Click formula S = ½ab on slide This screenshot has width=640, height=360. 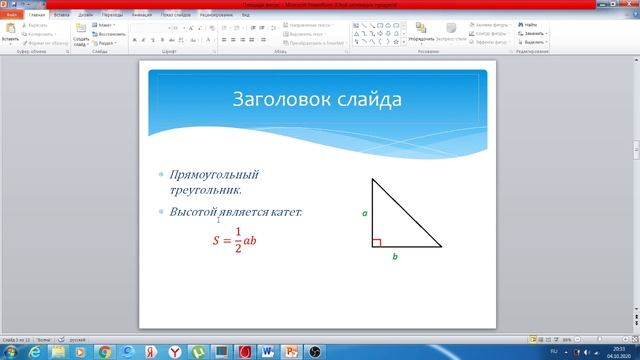pyautogui.click(x=235, y=240)
